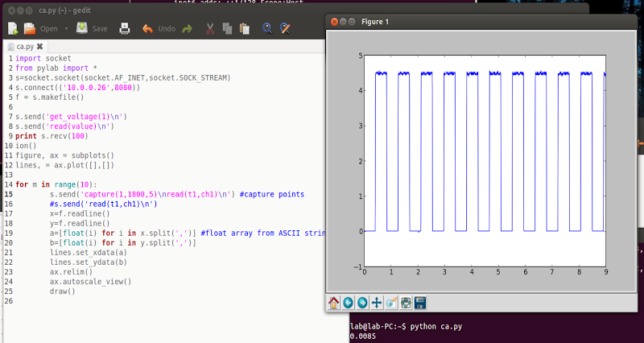The width and height of the screenshot is (644, 343).
Task: Open the configure subplots dialog
Action: click(x=406, y=303)
